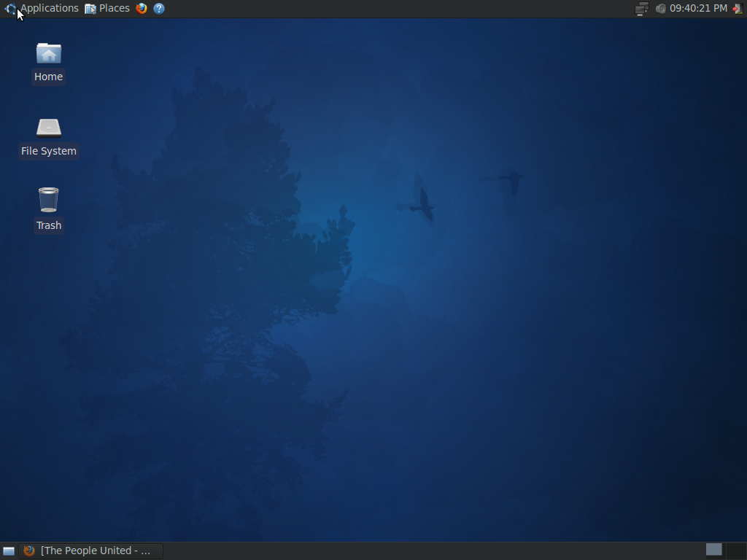
Task: Launch Firefox from the top panel
Action: [142, 9]
